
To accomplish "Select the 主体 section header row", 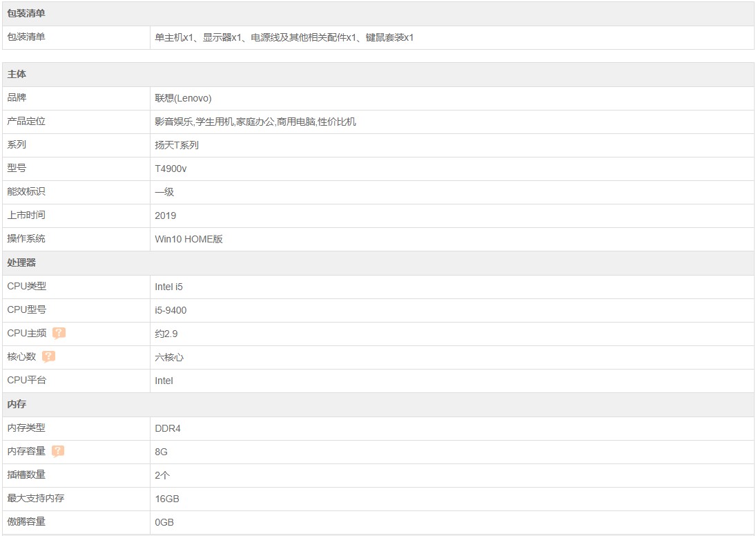I will tap(17, 75).
